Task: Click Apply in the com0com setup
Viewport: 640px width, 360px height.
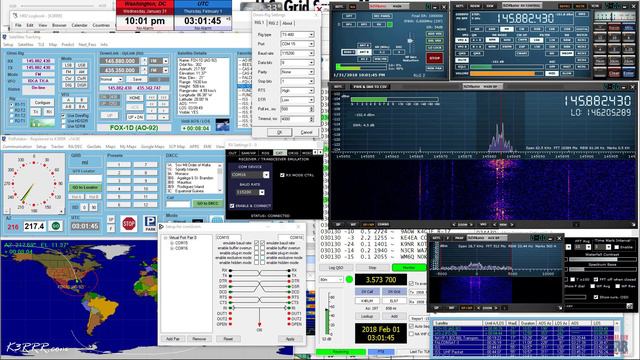Action: point(290,339)
